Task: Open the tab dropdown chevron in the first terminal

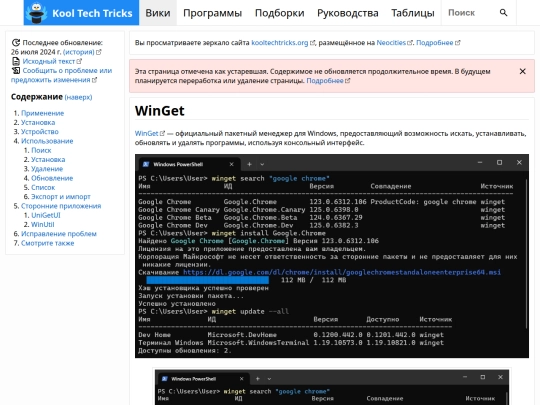Action: pos(262,164)
